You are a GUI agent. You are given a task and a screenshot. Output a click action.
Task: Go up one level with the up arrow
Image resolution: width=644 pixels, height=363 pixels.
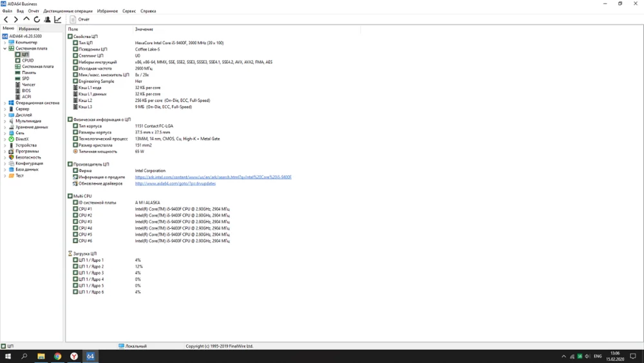click(26, 19)
